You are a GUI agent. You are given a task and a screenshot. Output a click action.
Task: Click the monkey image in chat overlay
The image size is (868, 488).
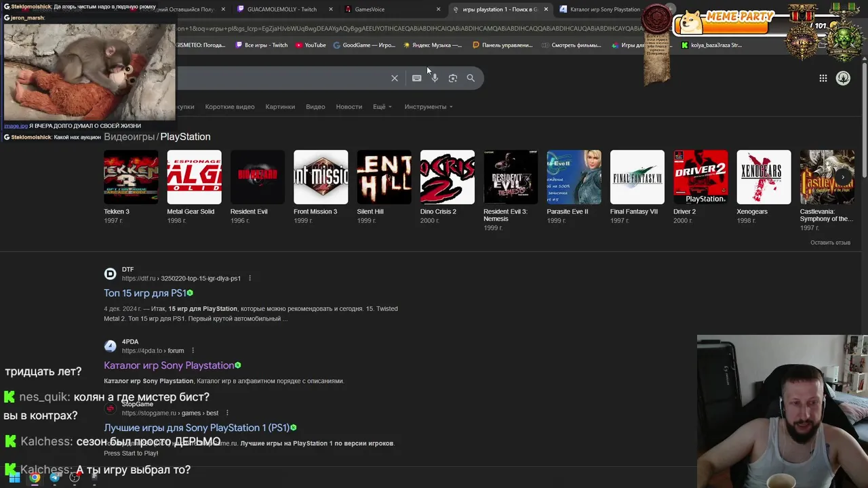89,72
